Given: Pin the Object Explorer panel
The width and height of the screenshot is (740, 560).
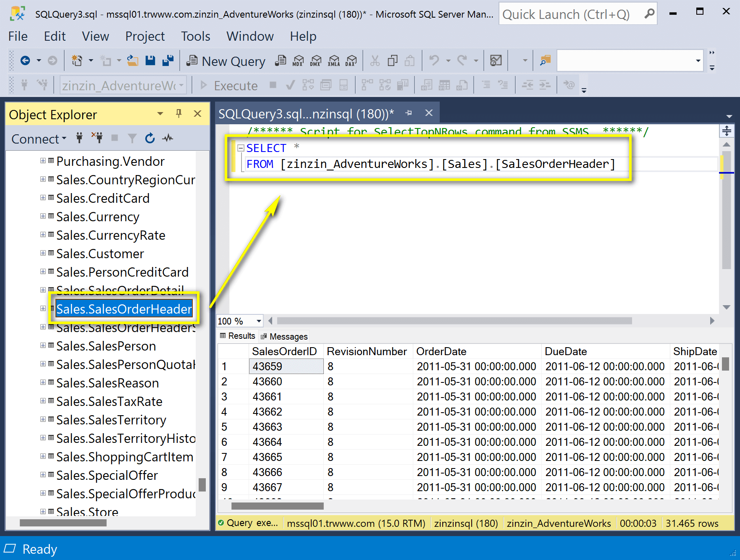Looking at the screenshot, I should pos(179,113).
